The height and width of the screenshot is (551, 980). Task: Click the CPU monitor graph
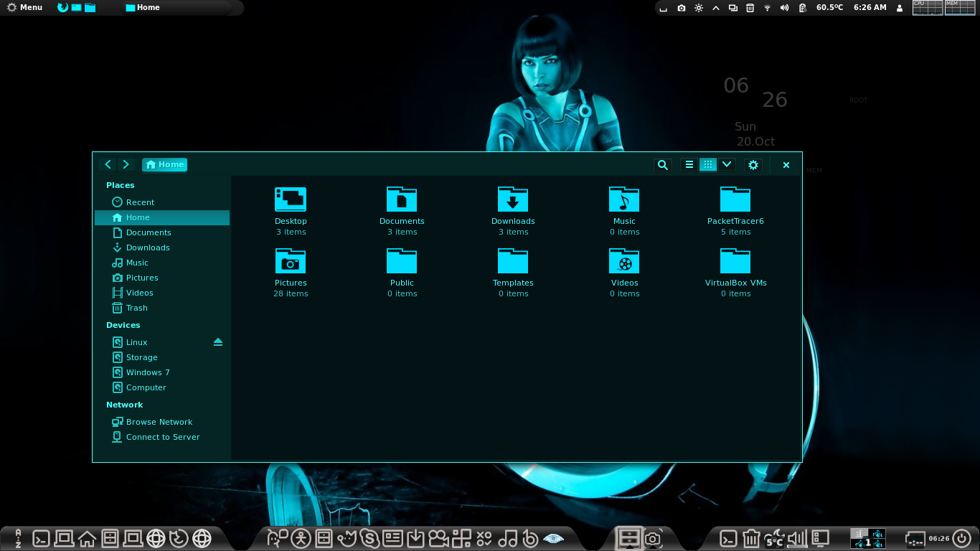tap(927, 8)
